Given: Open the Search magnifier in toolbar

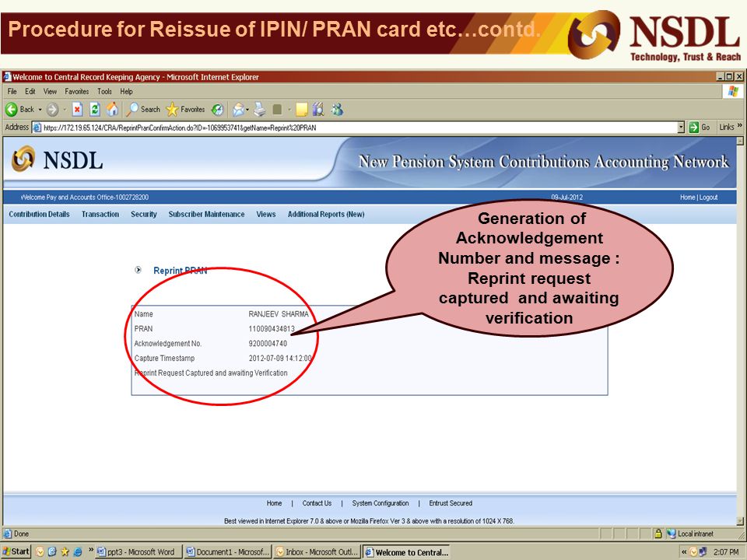Looking at the screenshot, I should point(132,110).
